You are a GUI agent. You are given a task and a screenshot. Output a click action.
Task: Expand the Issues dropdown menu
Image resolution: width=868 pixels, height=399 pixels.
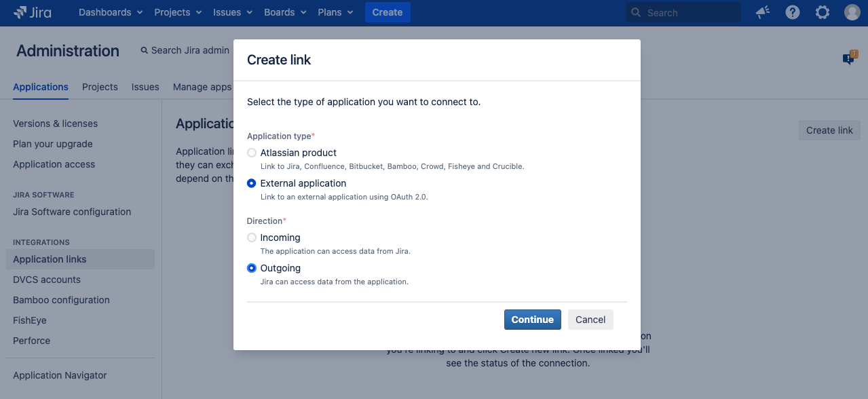pyautogui.click(x=233, y=12)
